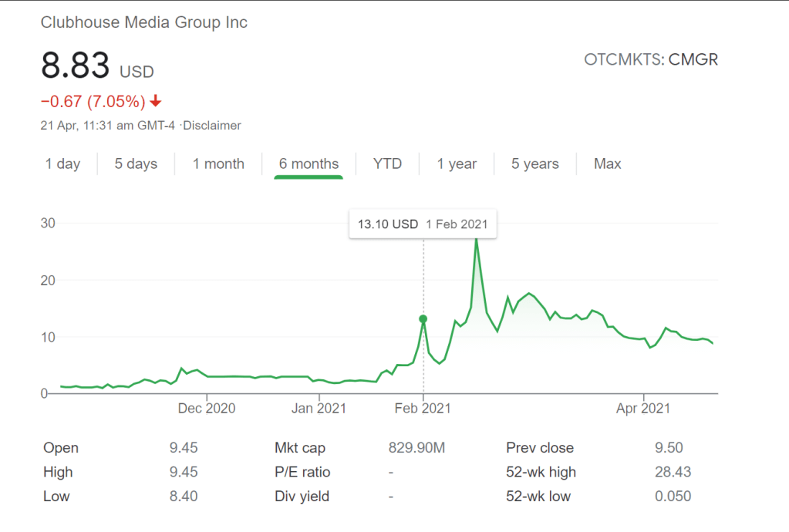Image resolution: width=789 pixels, height=532 pixels.
Task: Select the 5 years range
Action: (534, 163)
